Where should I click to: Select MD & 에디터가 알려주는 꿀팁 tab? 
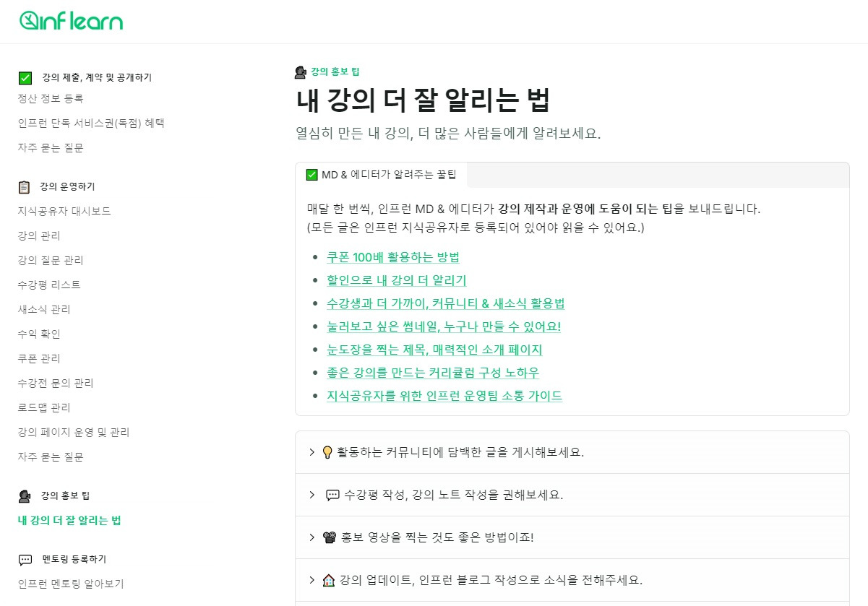[x=381, y=175]
